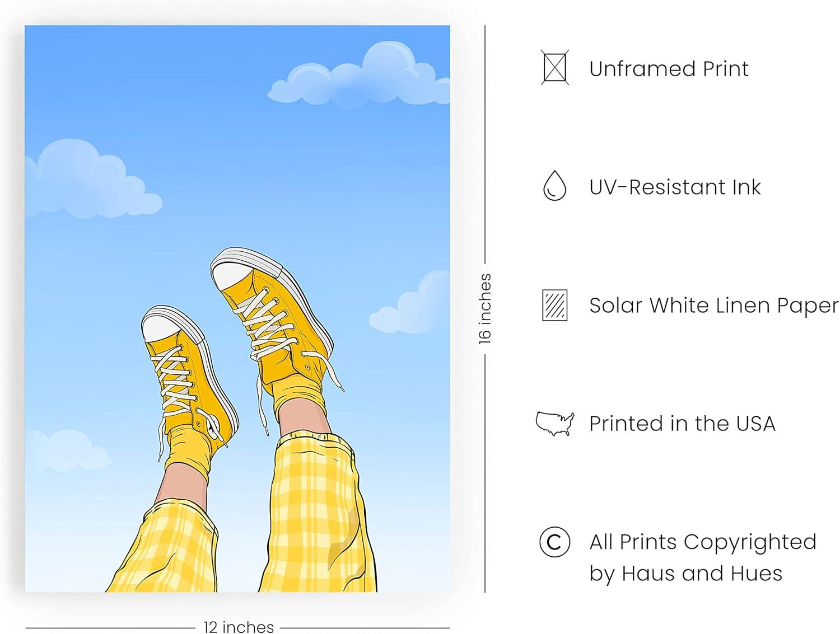Click the Solar White Linen Paper label
Screen dimensions: 840x634
pos(714,306)
